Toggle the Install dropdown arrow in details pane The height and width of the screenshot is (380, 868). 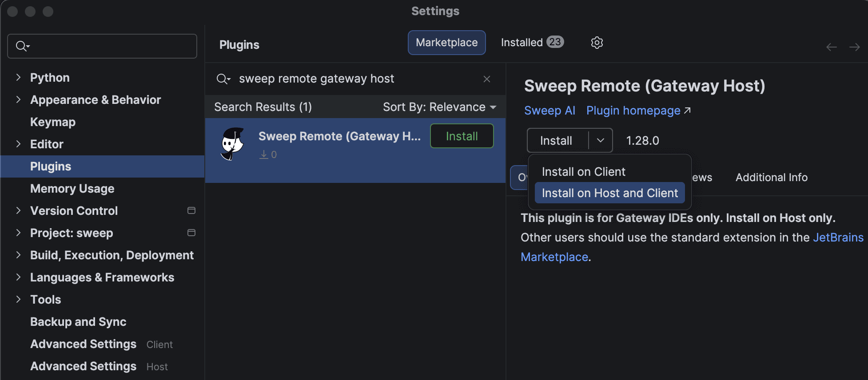point(601,140)
